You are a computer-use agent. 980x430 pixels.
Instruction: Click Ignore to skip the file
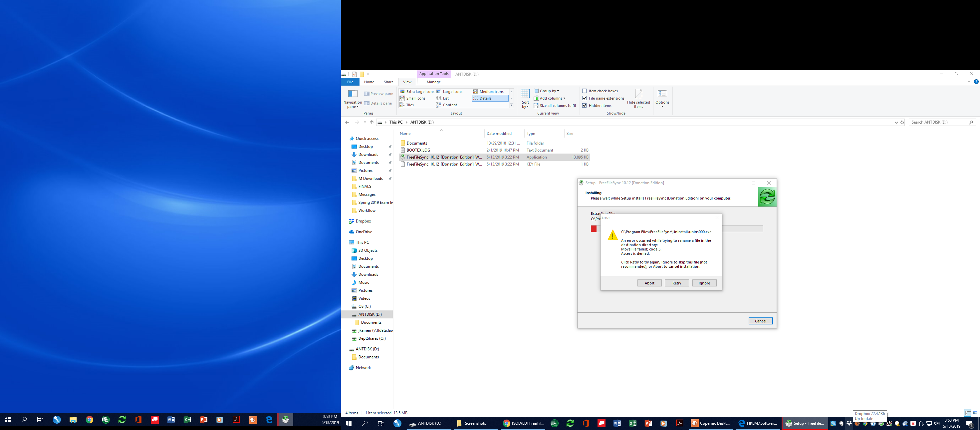704,283
